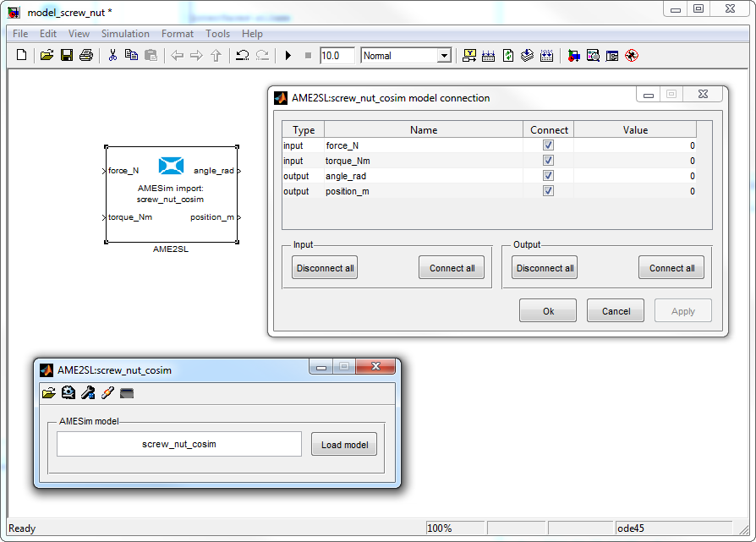Save the model with the floppy disk icon

pyautogui.click(x=67, y=55)
